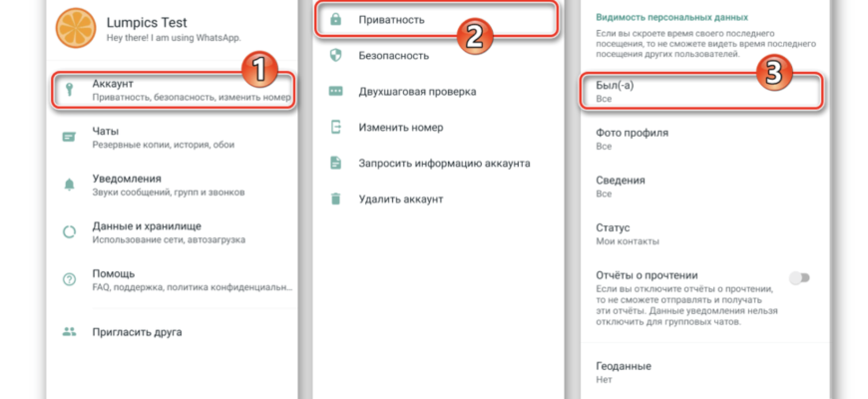Screen dimensions: 868x399
Task: Click the key icon next to Аккаунт
Action: click(x=69, y=90)
